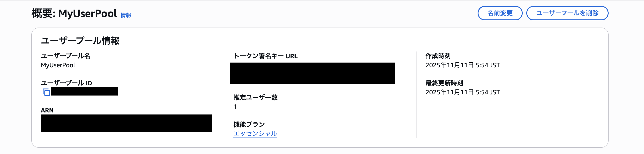Image resolution: width=644 pixels, height=154 pixels.
Task: Click the copy icon beside ユーザープール ID
Action: click(x=46, y=92)
